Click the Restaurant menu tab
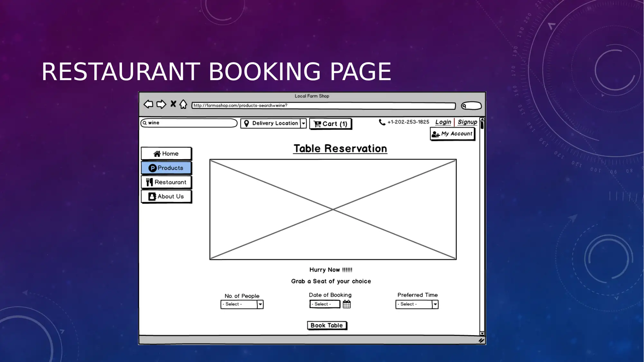 [166, 182]
